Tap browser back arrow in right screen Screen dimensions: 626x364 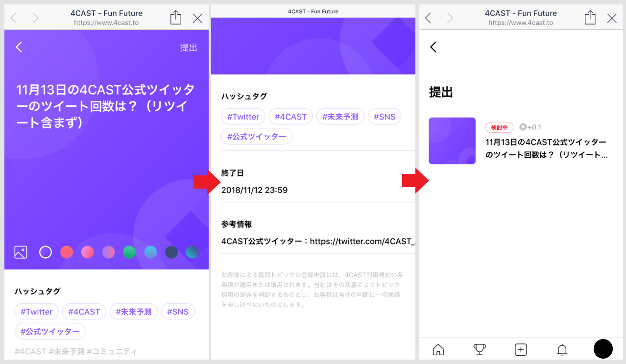tap(428, 19)
